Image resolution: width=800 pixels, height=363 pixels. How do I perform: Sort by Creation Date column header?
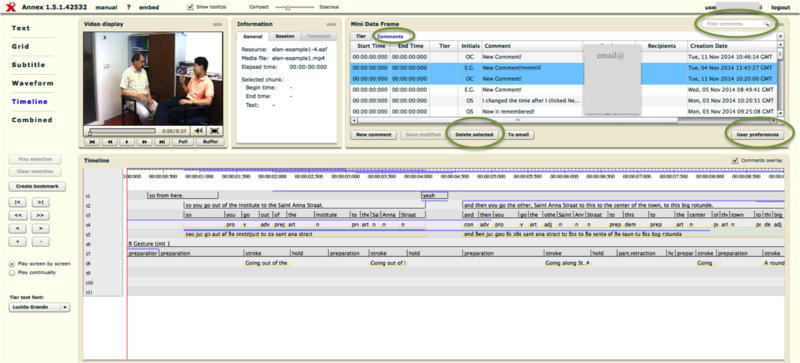click(732, 46)
